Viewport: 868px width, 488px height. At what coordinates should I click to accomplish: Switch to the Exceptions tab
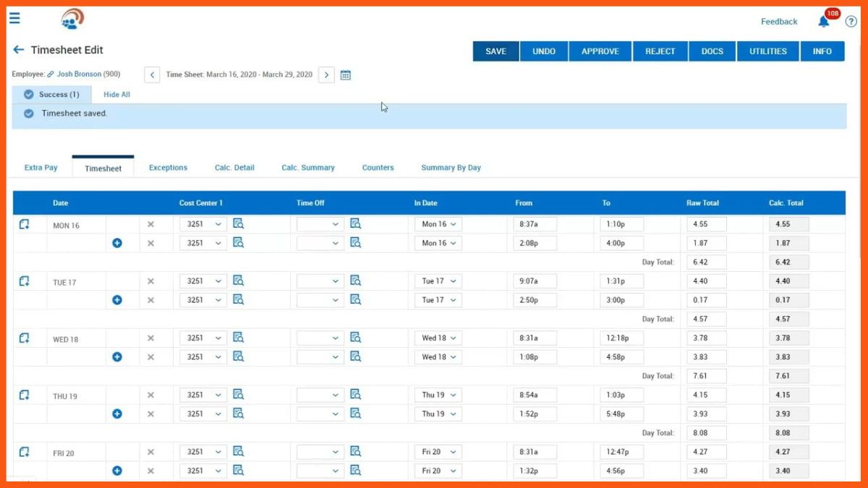click(x=168, y=168)
